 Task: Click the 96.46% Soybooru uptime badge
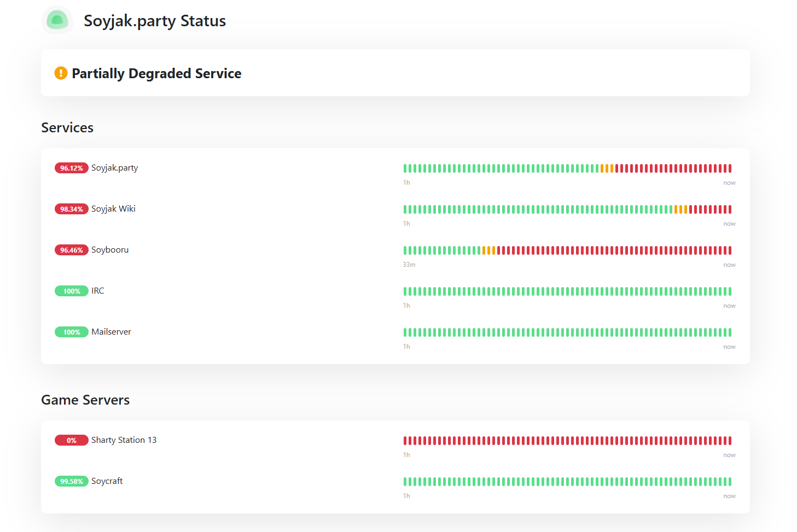[71, 250]
